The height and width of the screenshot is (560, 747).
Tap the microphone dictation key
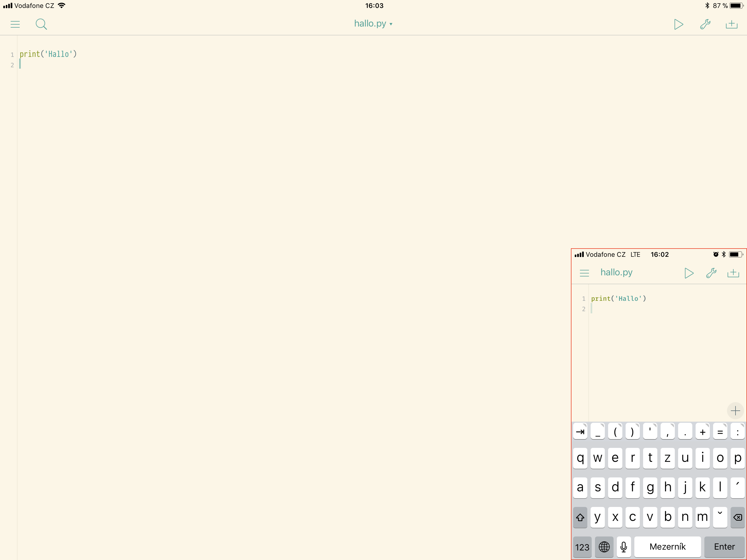624,547
